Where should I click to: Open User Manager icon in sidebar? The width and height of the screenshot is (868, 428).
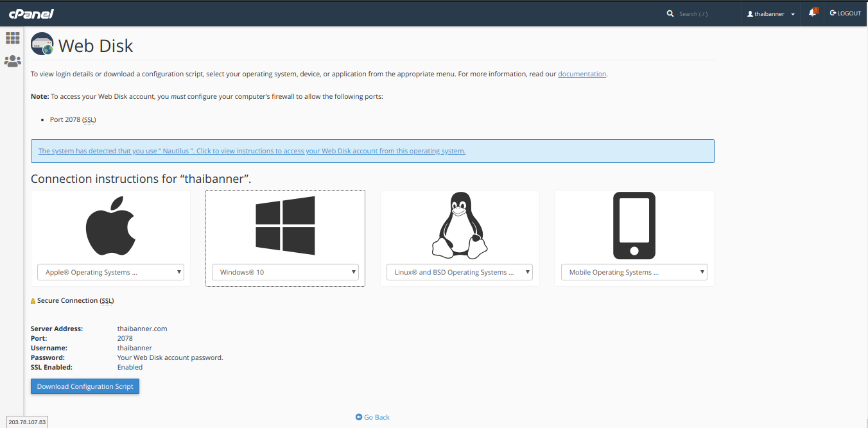click(x=13, y=62)
